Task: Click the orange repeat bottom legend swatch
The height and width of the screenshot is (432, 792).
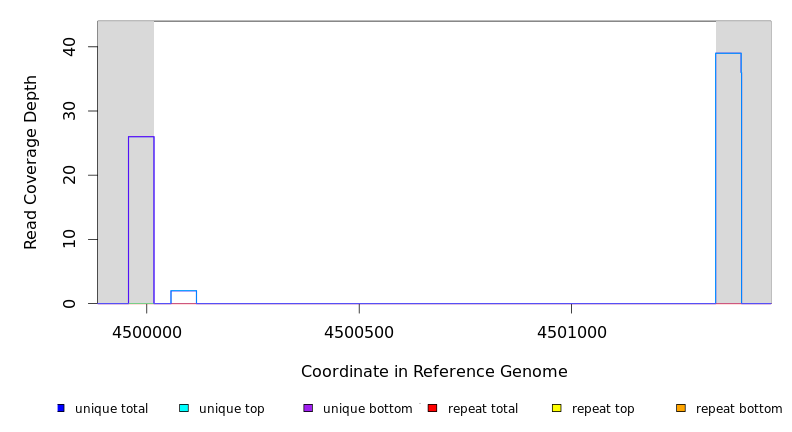Action: point(681,408)
